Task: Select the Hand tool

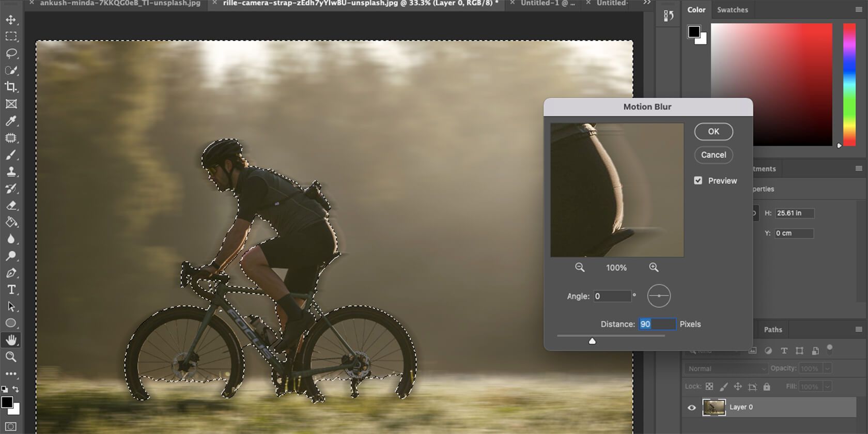Action: [11, 340]
